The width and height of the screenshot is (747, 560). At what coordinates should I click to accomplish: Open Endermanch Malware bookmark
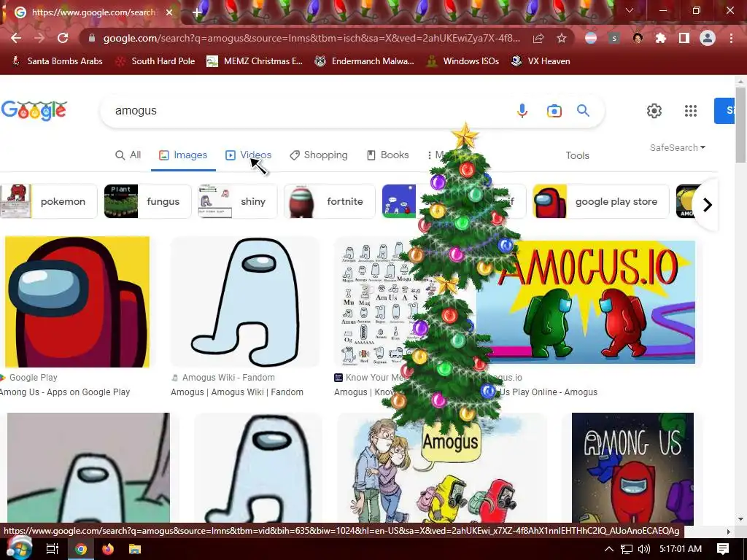365,61
